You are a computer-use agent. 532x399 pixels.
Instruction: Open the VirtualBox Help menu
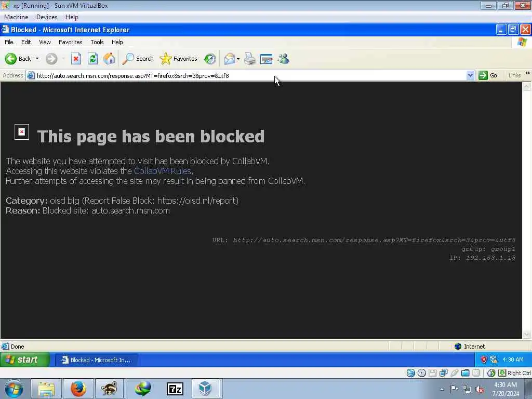tap(72, 17)
